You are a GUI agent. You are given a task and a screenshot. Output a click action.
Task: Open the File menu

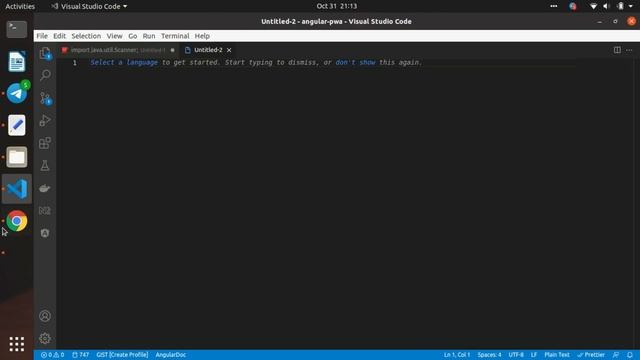coord(42,36)
